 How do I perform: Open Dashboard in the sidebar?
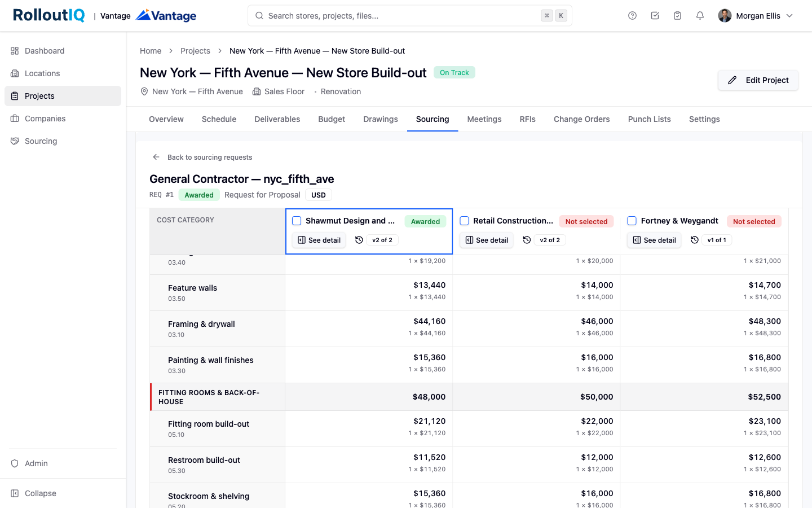[63, 51]
